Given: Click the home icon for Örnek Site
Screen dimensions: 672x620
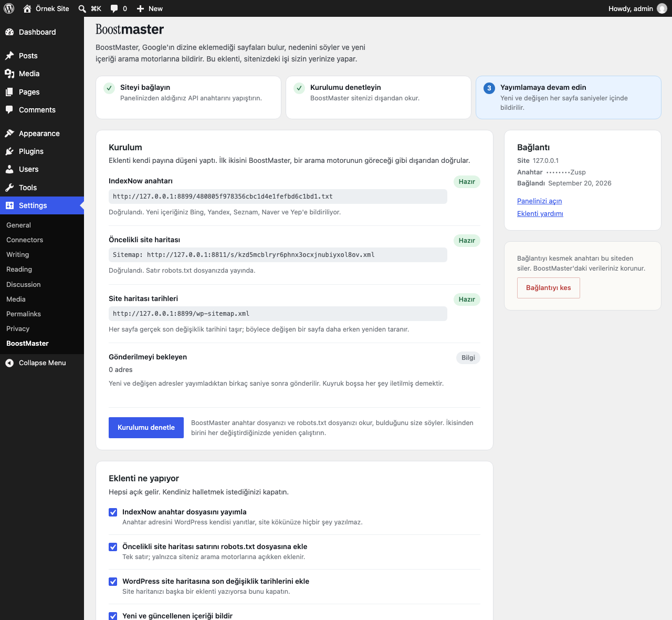Looking at the screenshot, I should pos(27,8).
